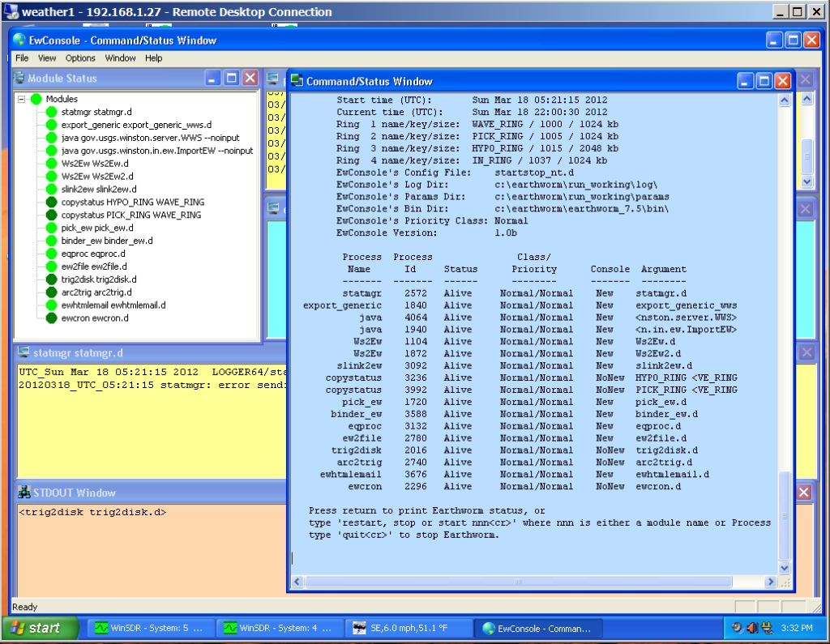Click the volume icon in system tray
This screenshot has height=644, width=830.
[751, 628]
